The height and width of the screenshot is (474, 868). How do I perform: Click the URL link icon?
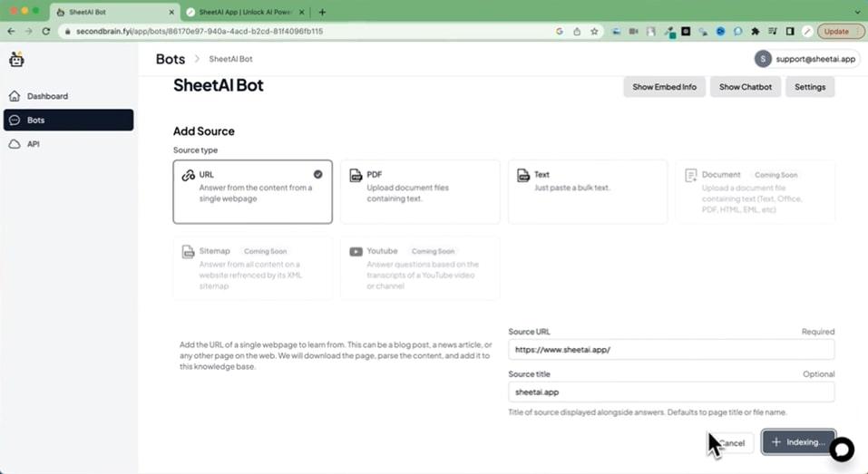click(189, 175)
